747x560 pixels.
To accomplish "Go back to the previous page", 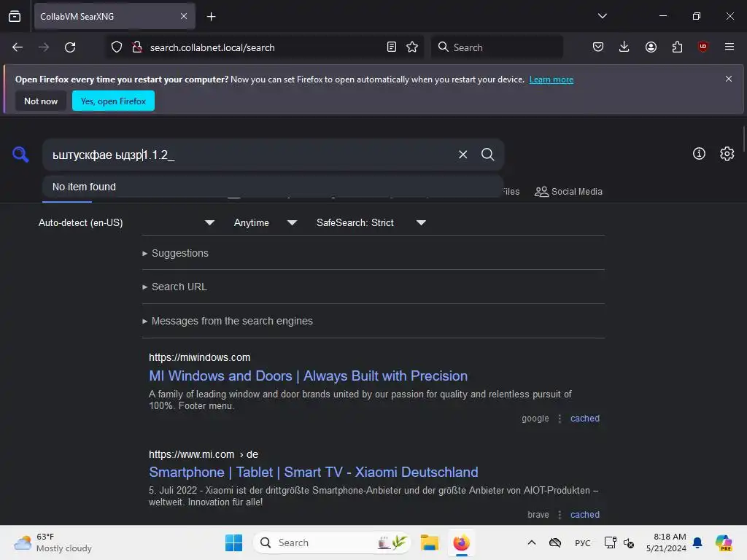I will (18, 47).
